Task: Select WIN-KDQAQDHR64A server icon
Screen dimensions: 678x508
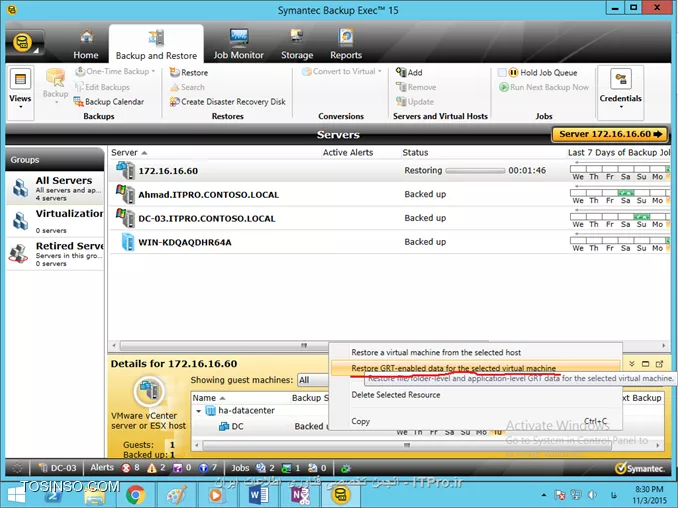Action: click(x=128, y=242)
